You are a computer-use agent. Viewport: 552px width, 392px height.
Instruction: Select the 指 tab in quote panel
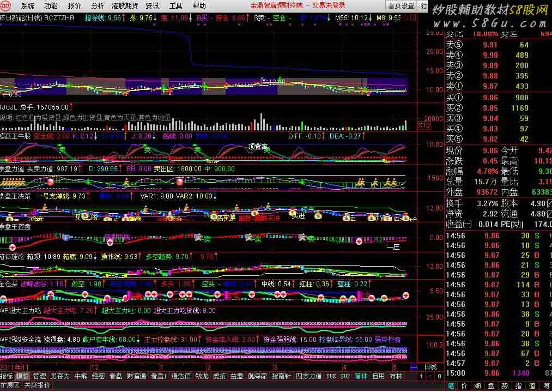(x=519, y=387)
